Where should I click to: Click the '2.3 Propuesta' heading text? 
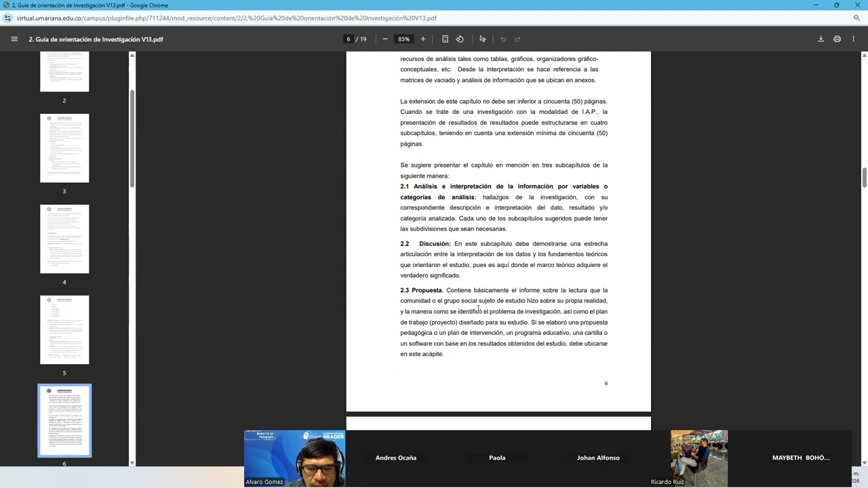(421, 290)
